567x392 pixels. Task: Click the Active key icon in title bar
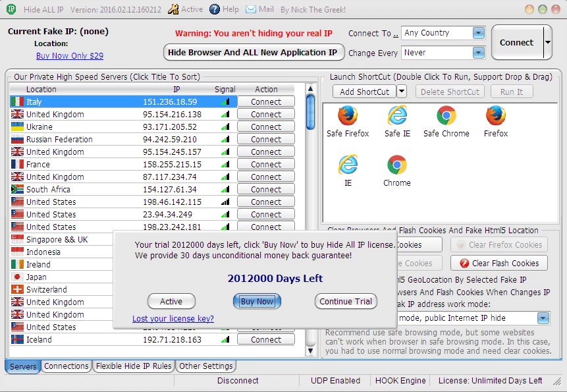(173, 9)
